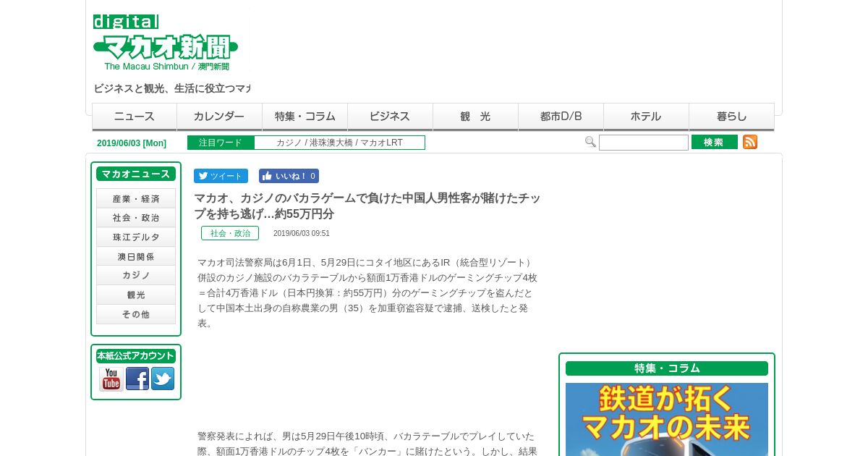The image size is (868, 456).
Task: Click the 社会・政治 article category tag
Action: click(230, 233)
